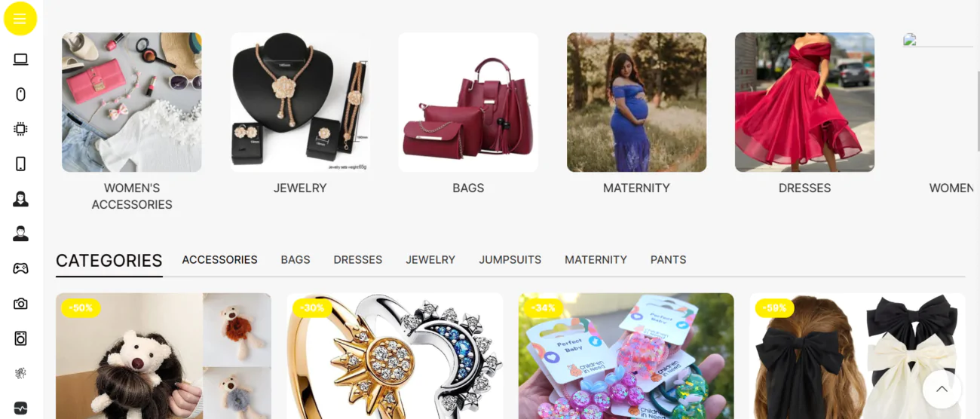Open the men's fashion avatar icon
The height and width of the screenshot is (419, 980).
(20, 234)
